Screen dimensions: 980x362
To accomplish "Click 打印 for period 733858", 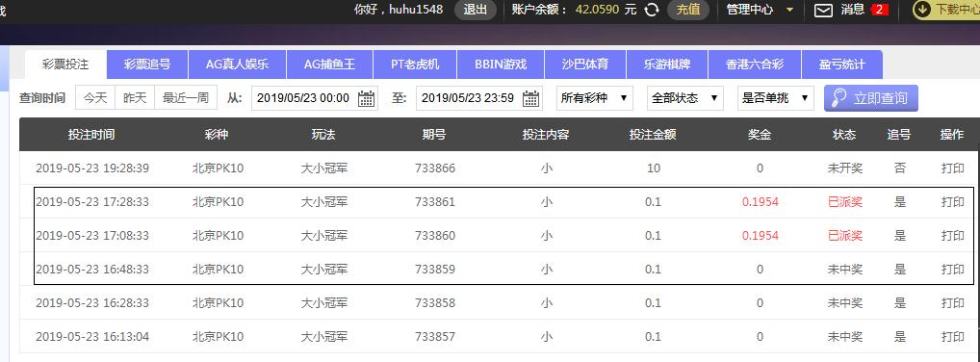I will click(x=952, y=303).
